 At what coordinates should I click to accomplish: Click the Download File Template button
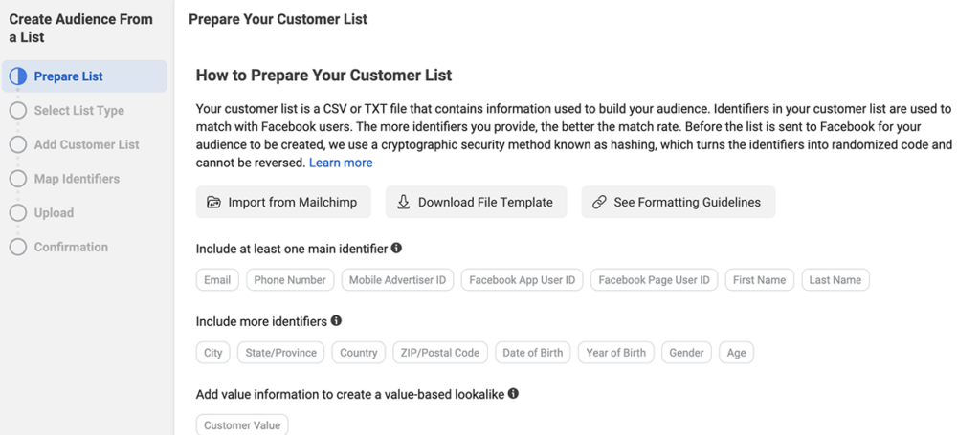click(477, 203)
